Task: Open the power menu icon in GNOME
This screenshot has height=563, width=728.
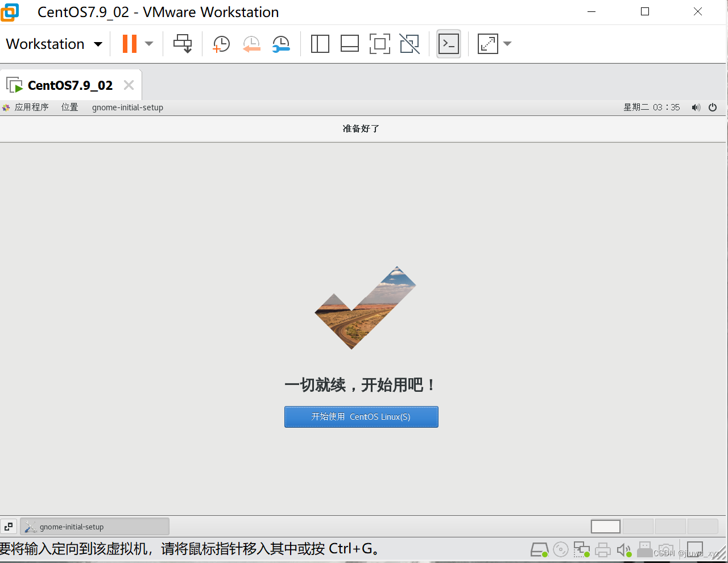Action: [x=713, y=107]
